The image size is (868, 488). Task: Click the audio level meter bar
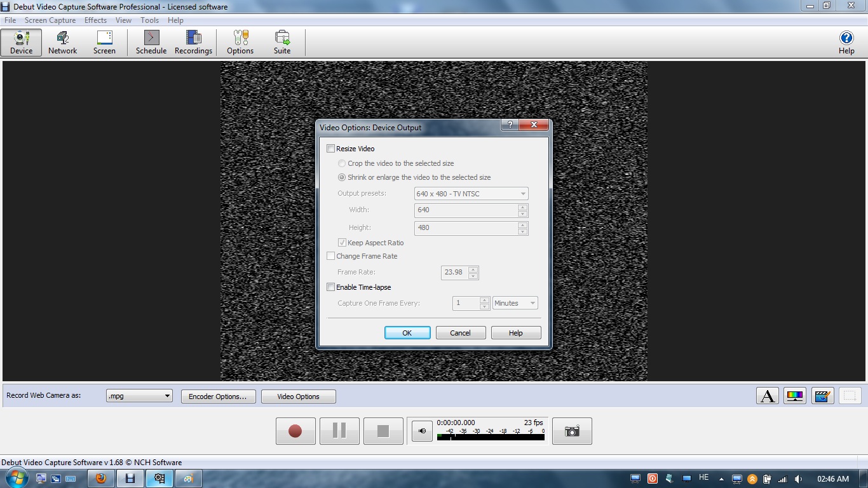point(491,437)
